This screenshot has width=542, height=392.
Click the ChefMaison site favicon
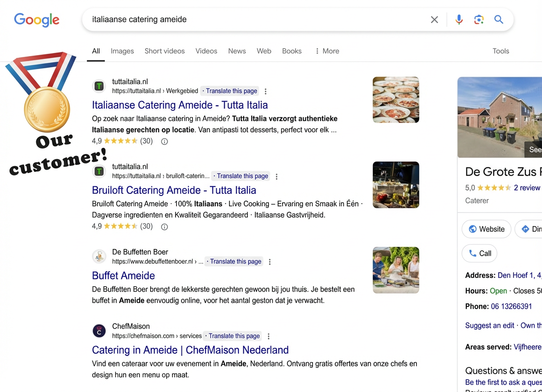click(99, 331)
